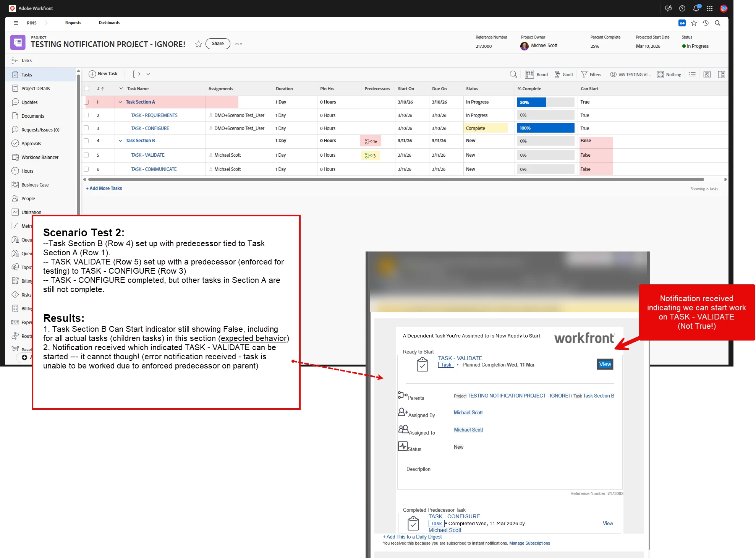756x558 pixels.
Task: Open Project Details in left sidebar
Action: 35,88
